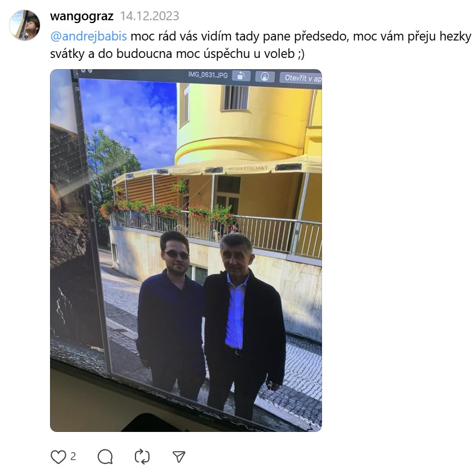Follow the @andrejbabis mention link

pyautogui.click(x=88, y=37)
